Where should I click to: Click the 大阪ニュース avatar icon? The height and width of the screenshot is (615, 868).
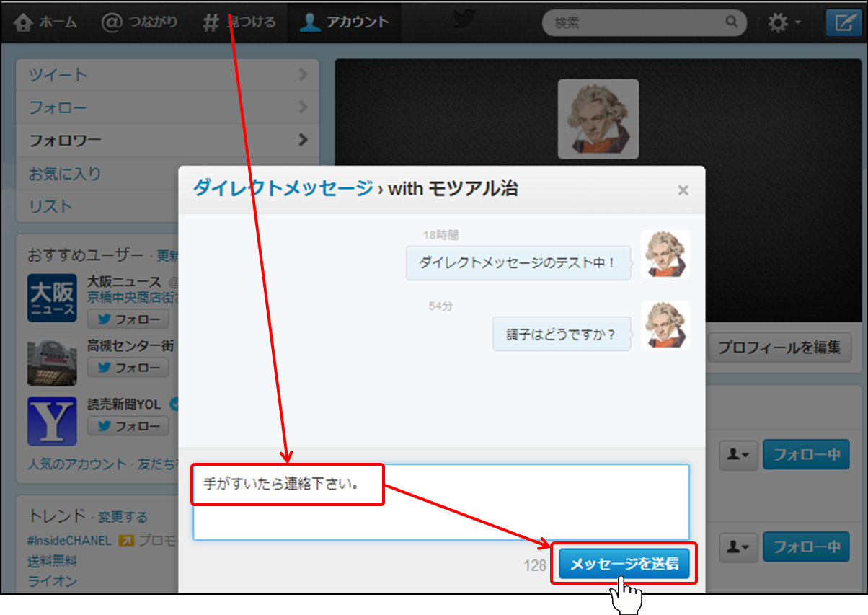[52, 298]
